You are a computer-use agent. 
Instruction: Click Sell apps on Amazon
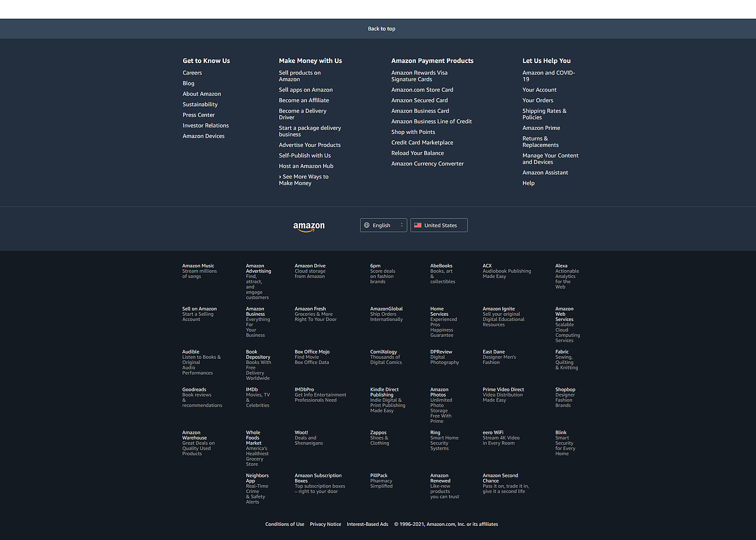tap(305, 90)
